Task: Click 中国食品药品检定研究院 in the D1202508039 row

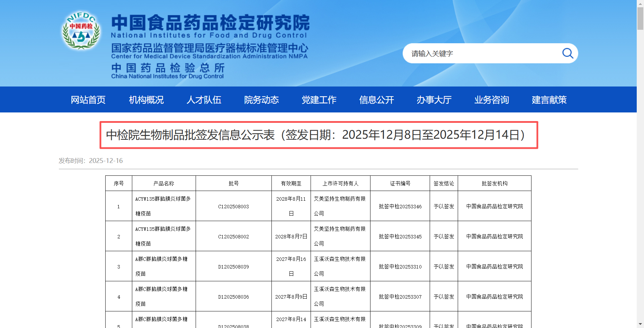Action: click(494, 267)
